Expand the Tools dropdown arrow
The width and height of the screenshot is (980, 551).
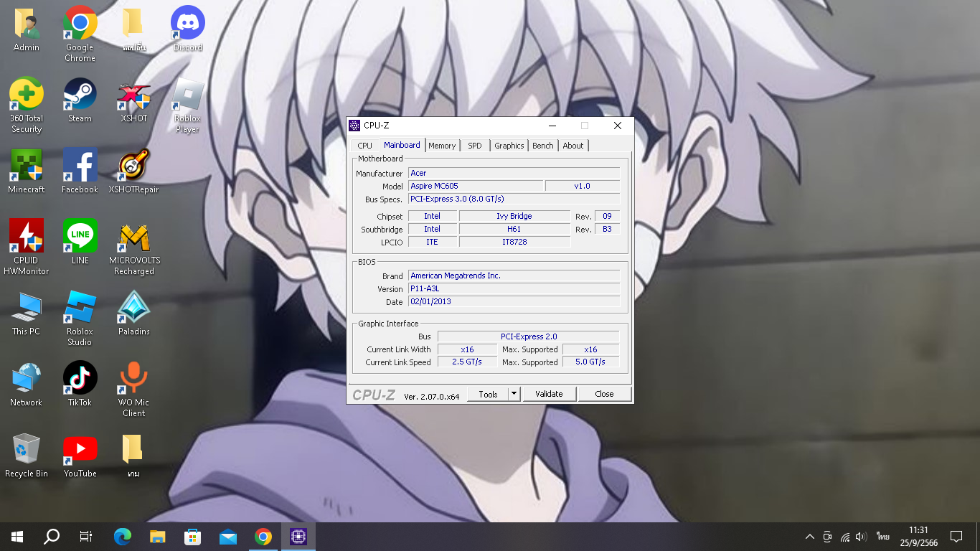(514, 394)
